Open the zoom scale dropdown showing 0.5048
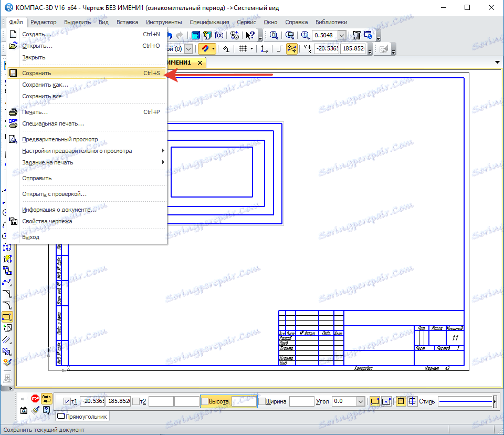504x435 pixels. 342,35
